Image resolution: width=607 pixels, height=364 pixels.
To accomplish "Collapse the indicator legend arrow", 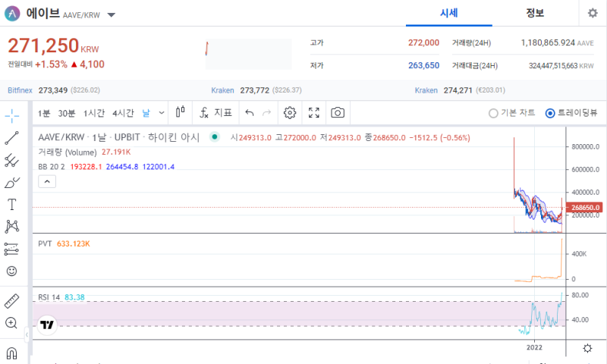I will [47, 181].
